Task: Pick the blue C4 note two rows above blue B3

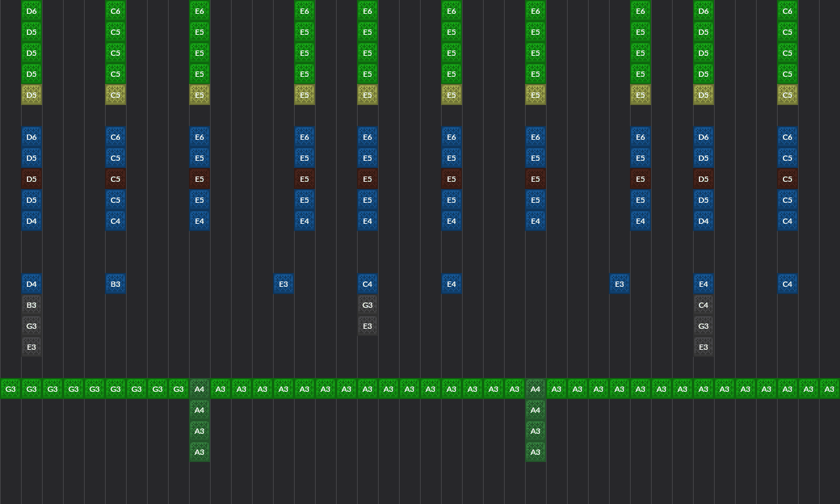Action: click(x=115, y=221)
